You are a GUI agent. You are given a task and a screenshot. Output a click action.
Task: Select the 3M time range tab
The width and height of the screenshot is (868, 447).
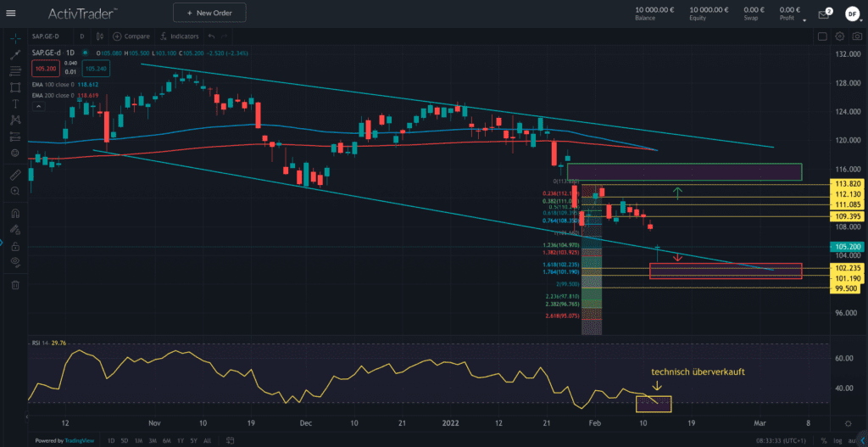[153, 440]
